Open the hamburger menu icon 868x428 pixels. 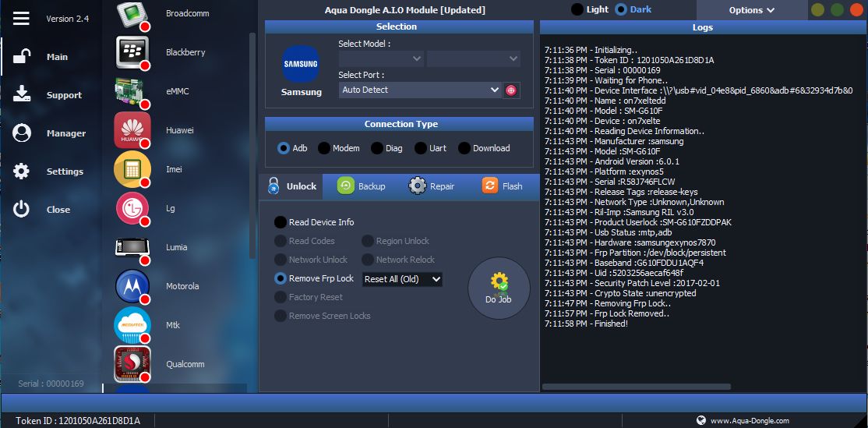[21, 18]
